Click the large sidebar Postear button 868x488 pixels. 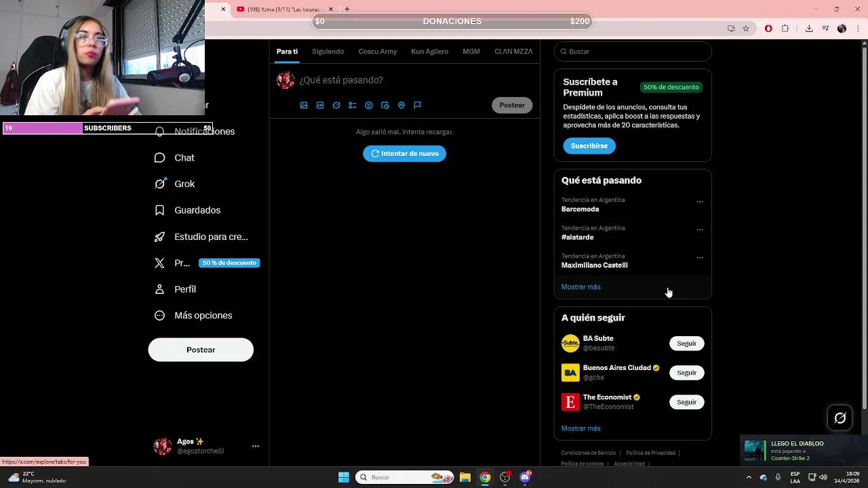[x=201, y=350]
